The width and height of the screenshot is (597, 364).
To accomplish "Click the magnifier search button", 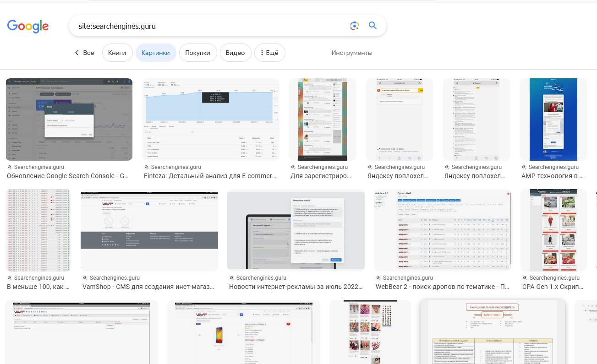I will (x=373, y=26).
